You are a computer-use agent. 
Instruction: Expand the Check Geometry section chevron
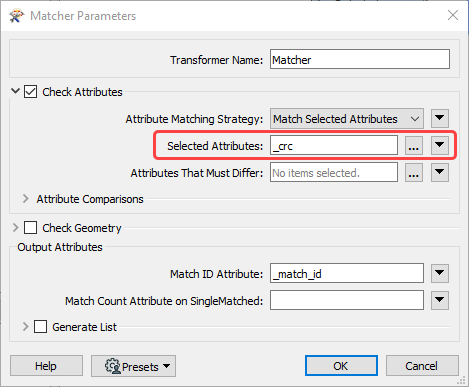click(x=15, y=228)
